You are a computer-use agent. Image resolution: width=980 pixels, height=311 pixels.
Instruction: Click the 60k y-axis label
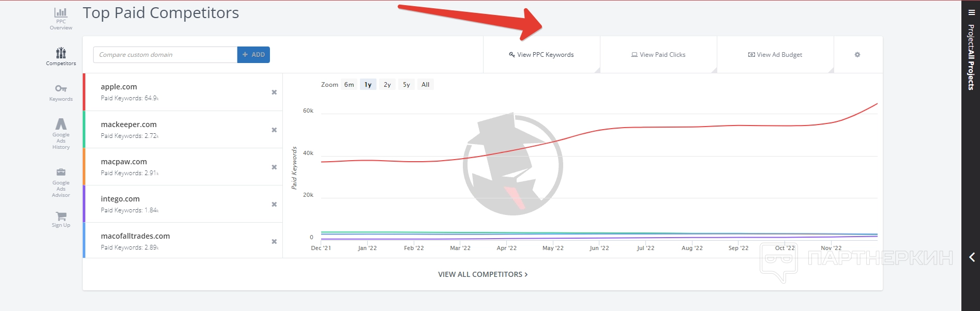coord(308,111)
